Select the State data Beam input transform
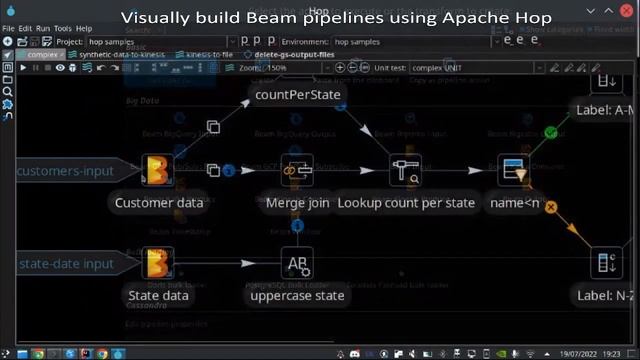The height and width of the screenshot is (360, 640). tap(158, 263)
